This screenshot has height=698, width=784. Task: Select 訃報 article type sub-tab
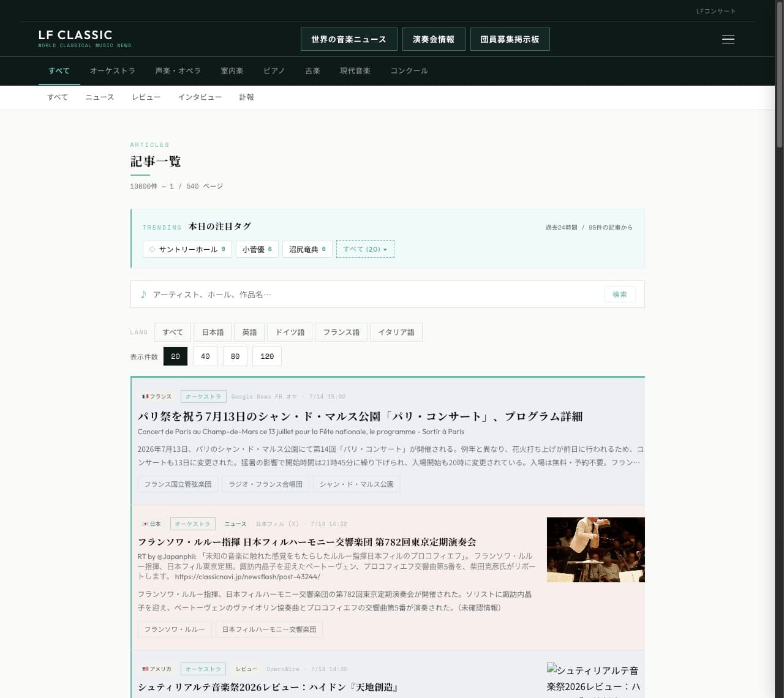(x=246, y=97)
